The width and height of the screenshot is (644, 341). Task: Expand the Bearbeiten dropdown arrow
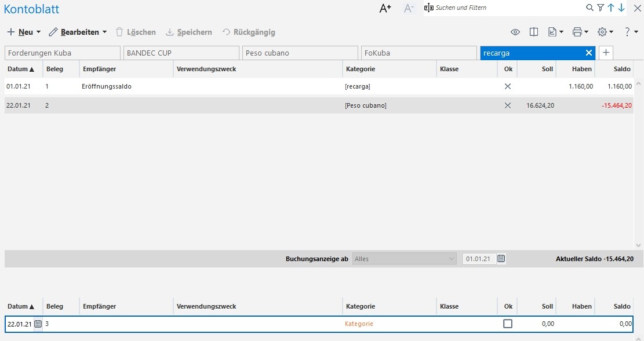[104, 32]
